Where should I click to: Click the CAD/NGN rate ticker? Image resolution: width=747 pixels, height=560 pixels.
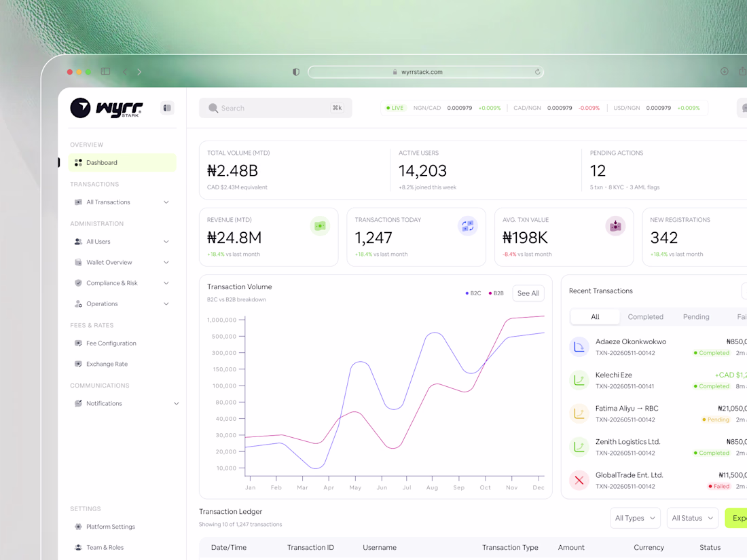point(556,108)
